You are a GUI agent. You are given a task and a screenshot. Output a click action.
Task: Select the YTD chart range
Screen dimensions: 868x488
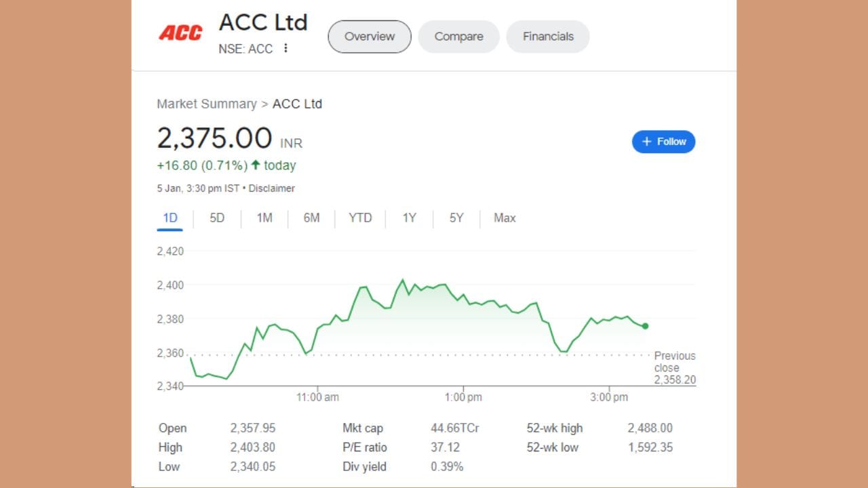[360, 218]
